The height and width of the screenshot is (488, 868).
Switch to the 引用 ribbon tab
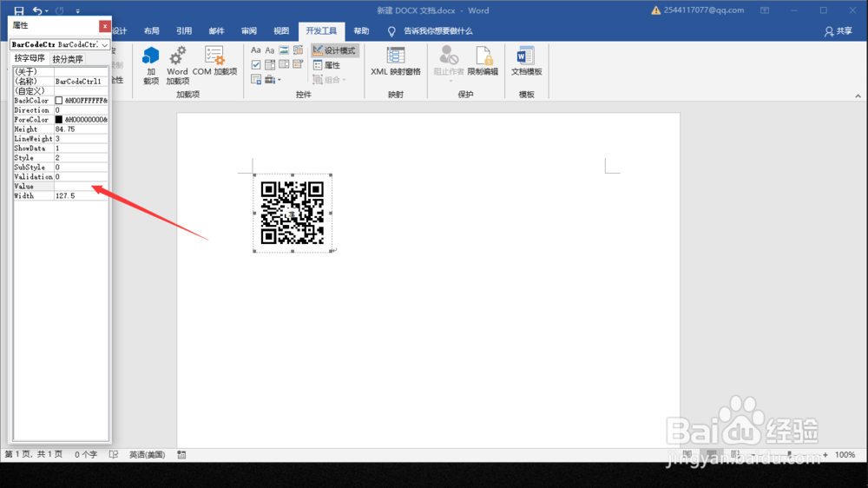[184, 31]
